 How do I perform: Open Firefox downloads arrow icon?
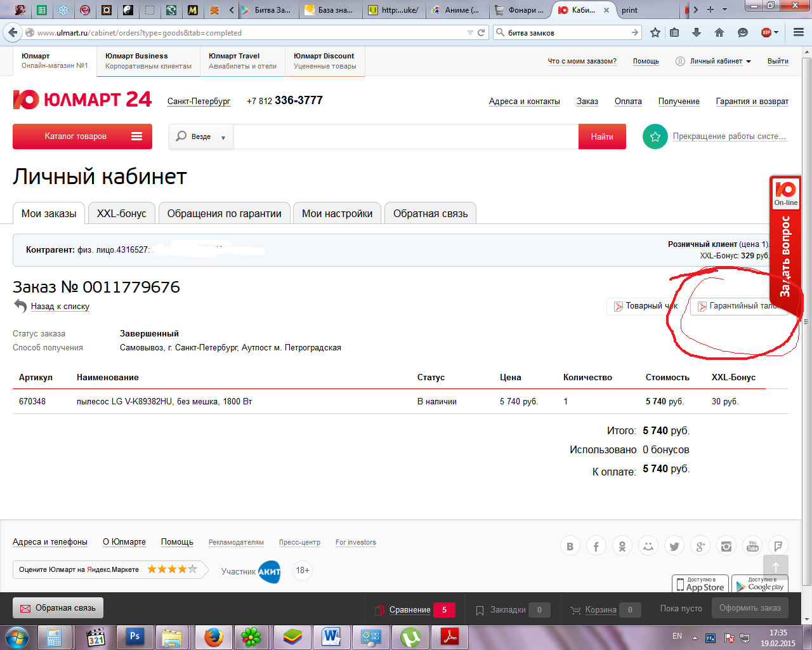697,32
